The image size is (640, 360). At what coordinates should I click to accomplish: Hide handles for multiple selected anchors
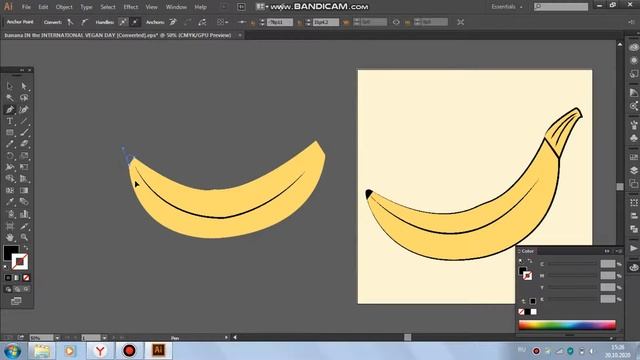pyautogui.click(x=135, y=22)
